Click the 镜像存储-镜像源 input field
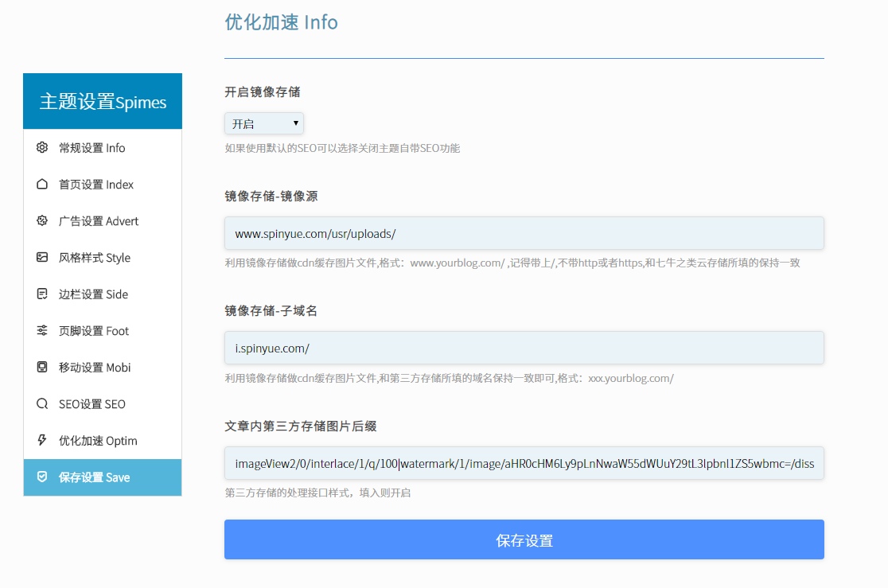 [x=524, y=233]
